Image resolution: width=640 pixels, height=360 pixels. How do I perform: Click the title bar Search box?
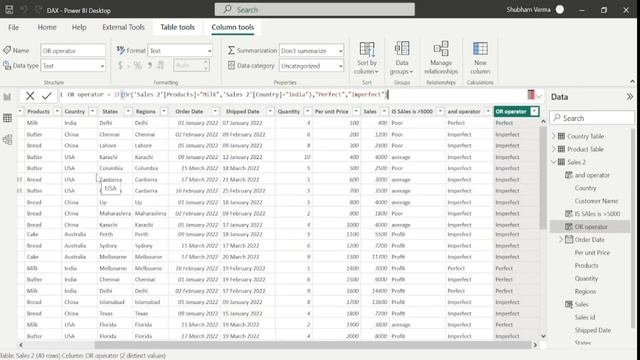coord(315,9)
